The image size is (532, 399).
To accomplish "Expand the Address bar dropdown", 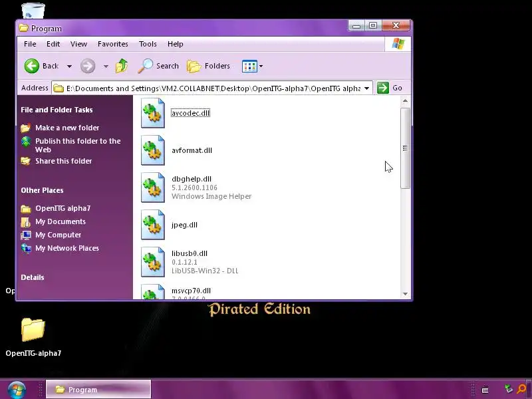I will [x=367, y=88].
